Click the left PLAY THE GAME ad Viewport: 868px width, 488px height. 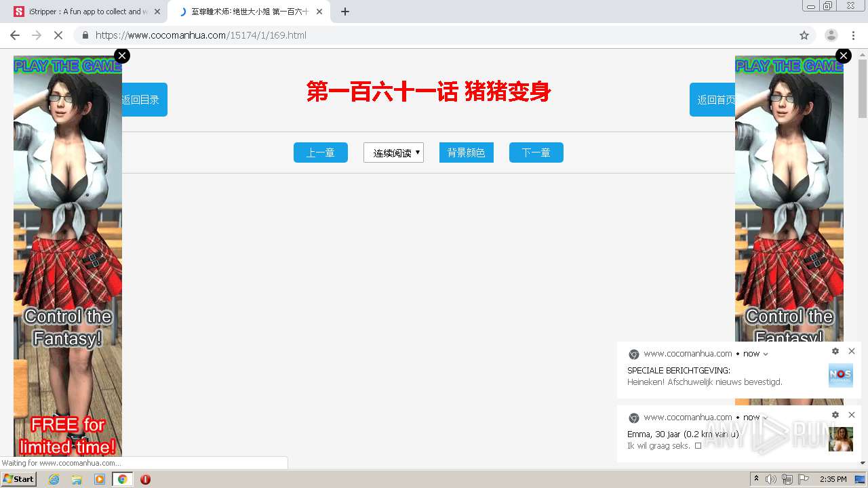click(x=68, y=256)
